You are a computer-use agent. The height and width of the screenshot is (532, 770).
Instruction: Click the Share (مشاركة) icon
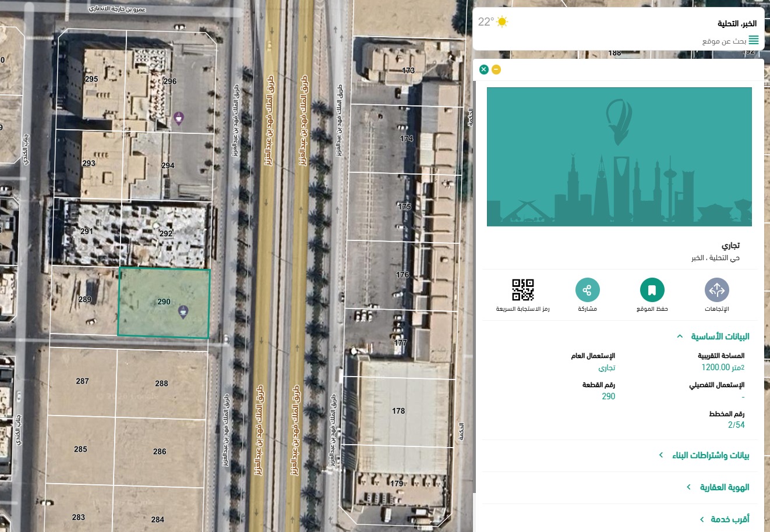[x=587, y=290]
